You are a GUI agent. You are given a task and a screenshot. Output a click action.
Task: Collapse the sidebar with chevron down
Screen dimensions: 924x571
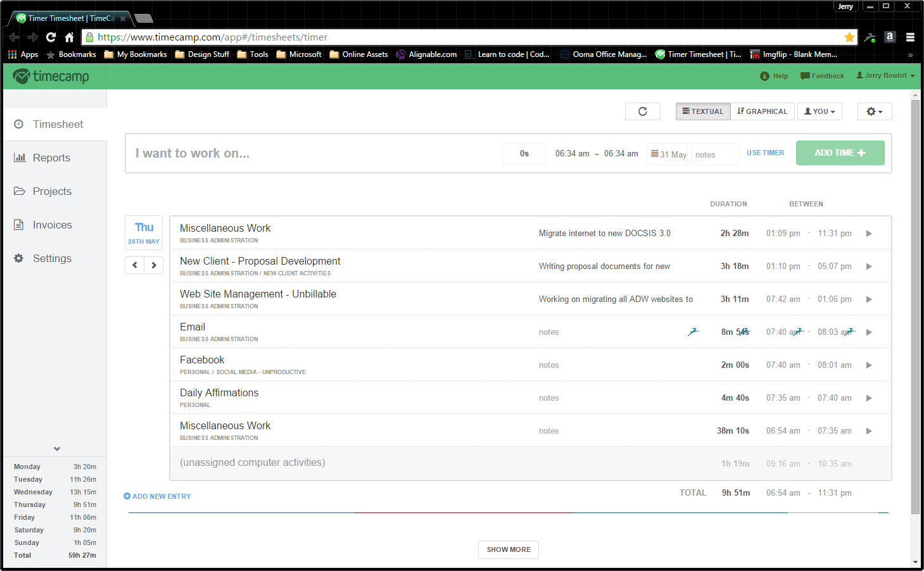tap(57, 449)
